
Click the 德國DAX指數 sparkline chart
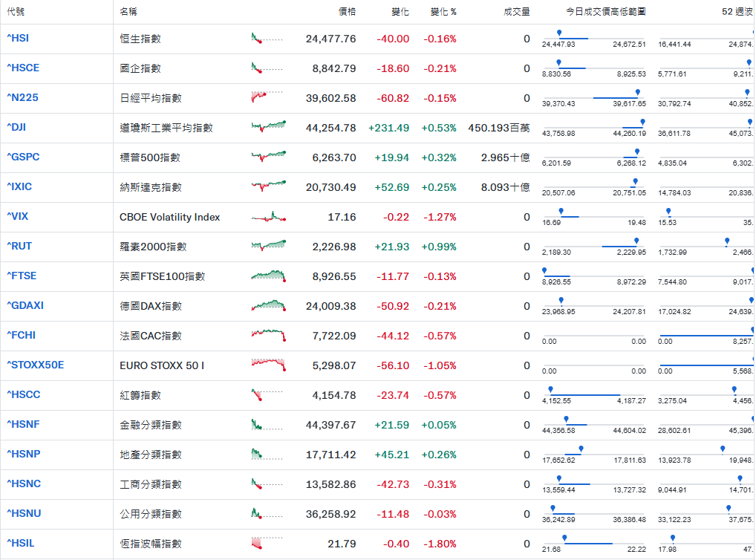pos(268,305)
